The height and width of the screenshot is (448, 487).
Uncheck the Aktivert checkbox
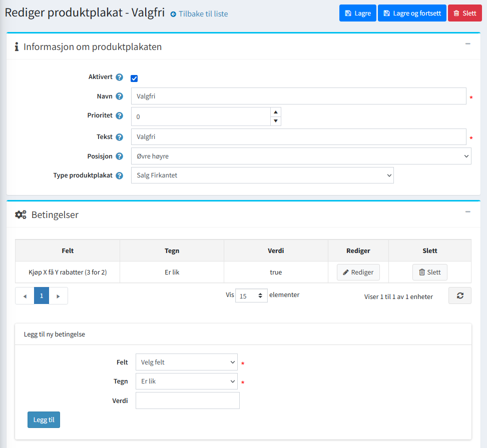(134, 78)
